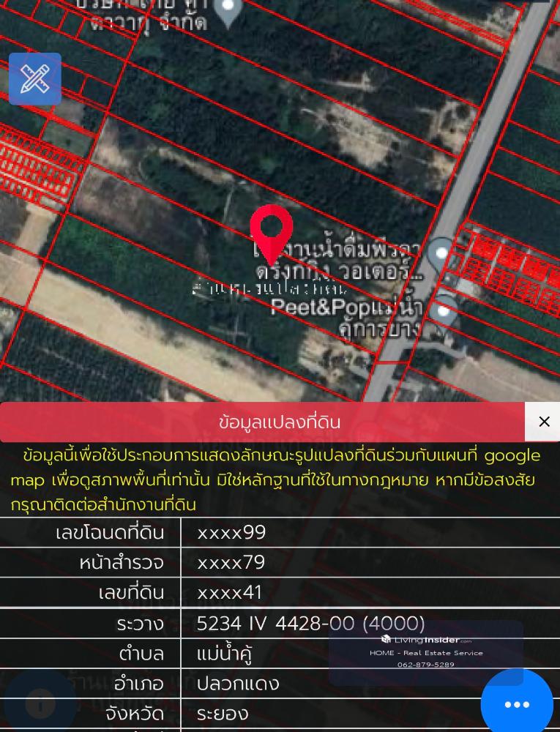This screenshot has width=560, height=732.
Task: Open the ruler and pencil measurement tool
Action: click(x=35, y=79)
